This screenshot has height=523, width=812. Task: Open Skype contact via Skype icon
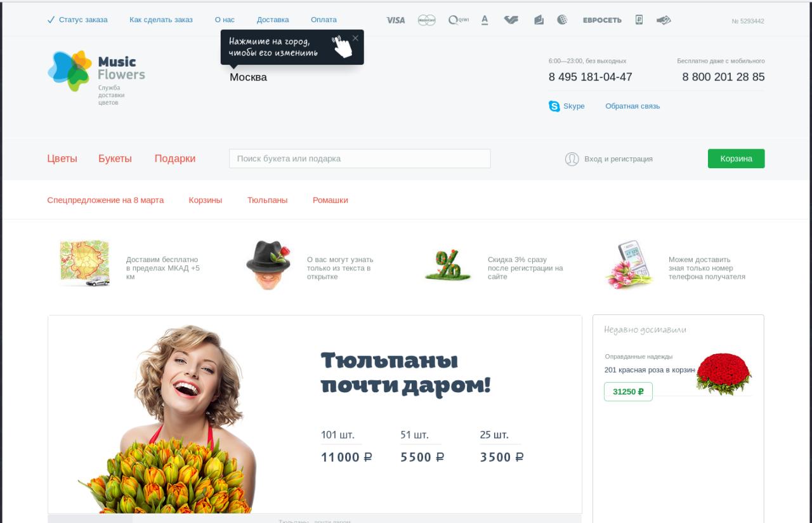click(554, 106)
